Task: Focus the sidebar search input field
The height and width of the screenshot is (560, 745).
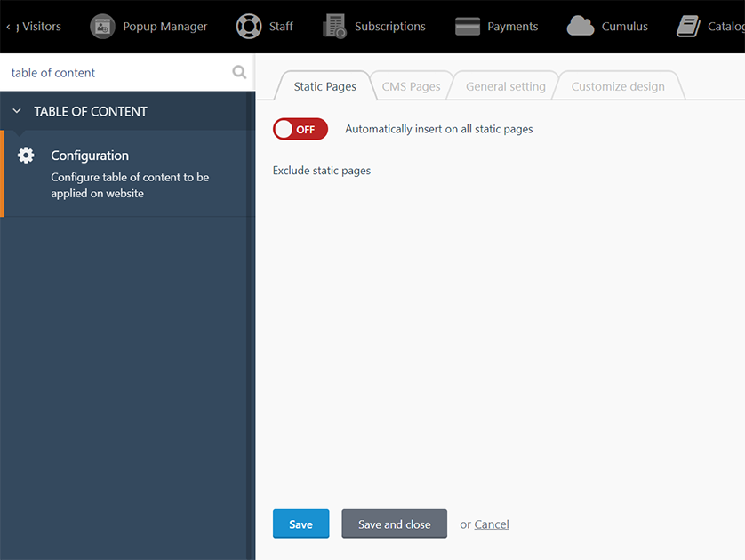Action: coord(119,73)
